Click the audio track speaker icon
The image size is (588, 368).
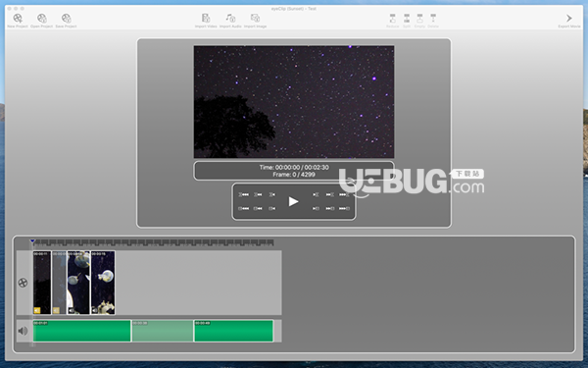click(23, 331)
